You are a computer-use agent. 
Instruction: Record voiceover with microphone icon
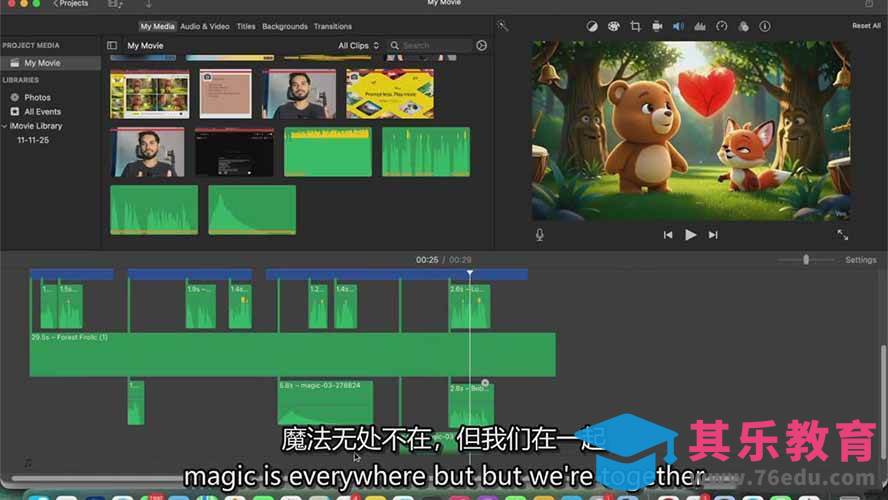(x=540, y=234)
